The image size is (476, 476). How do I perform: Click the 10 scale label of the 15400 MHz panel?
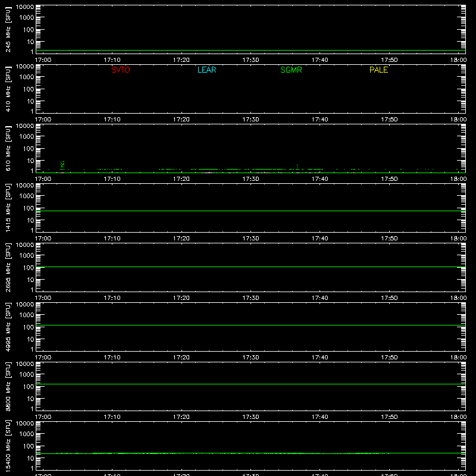click(x=30, y=458)
